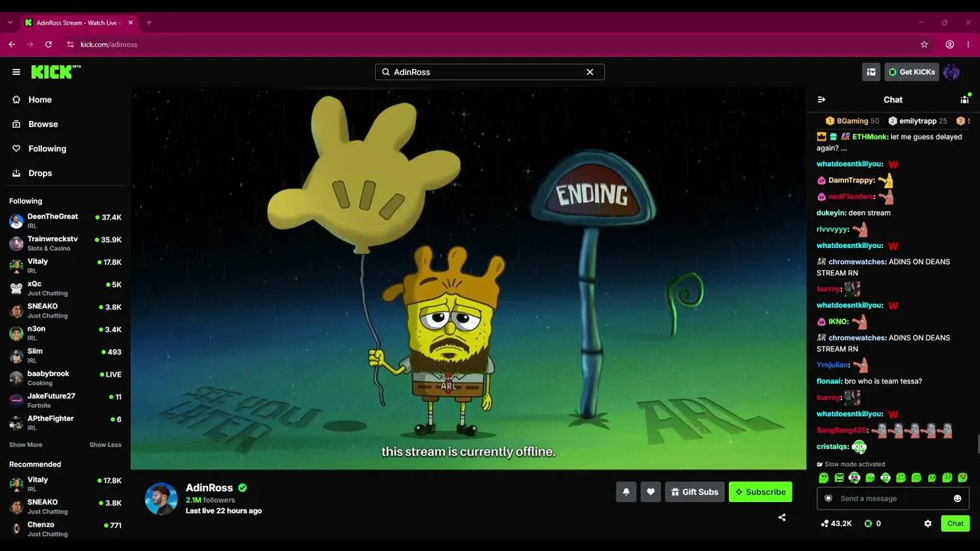980x551 pixels.
Task: Click the AdinRoss channel name below video
Action: tap(209, 487)
